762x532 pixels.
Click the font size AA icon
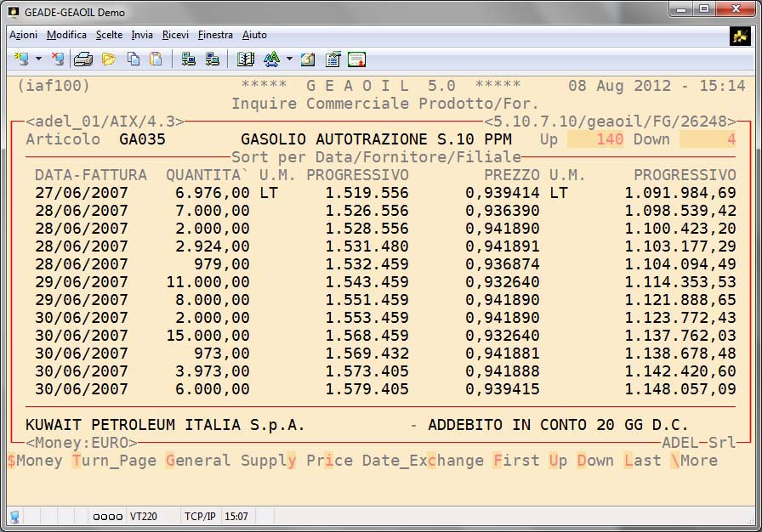click(271, 59)
